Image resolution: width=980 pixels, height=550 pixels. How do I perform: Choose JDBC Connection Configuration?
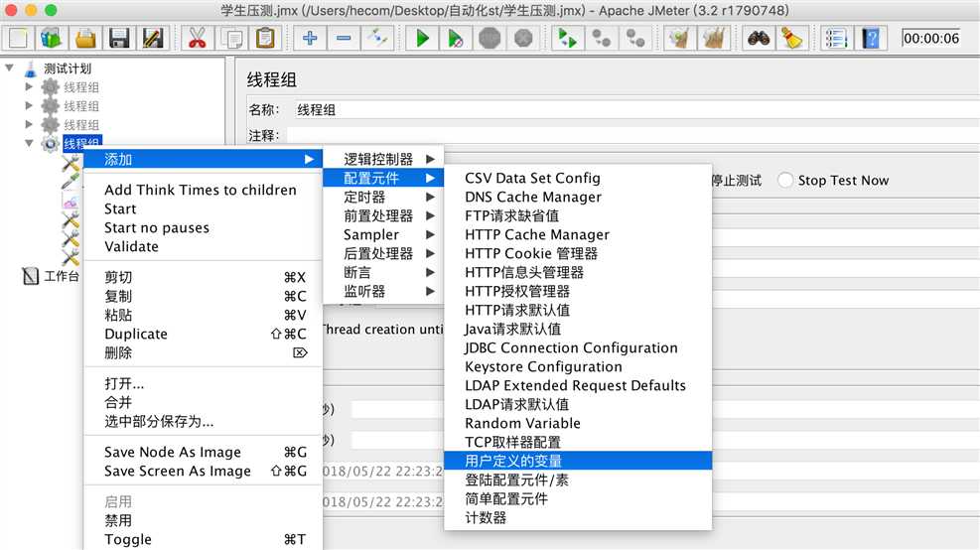coord(578,347)
